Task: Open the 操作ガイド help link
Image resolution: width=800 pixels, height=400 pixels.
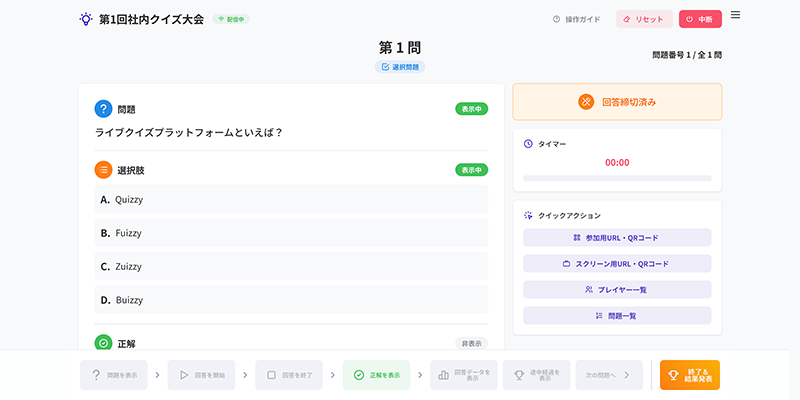Action: click(577, 19)
